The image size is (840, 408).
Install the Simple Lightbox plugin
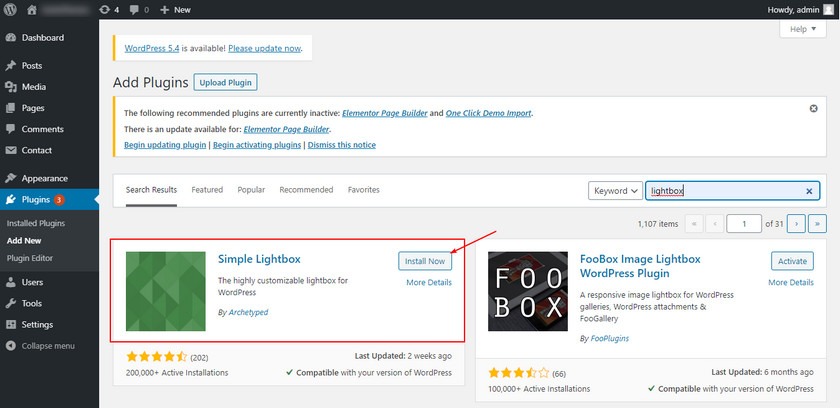(425, 261)
